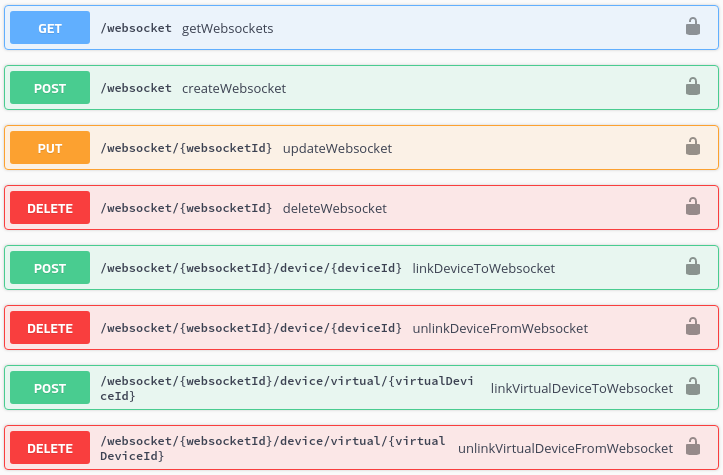The image size is (723, 475).
Task: Click the linkVirtualDeviceToWebsocket operation name
Action: pos(582,388)
